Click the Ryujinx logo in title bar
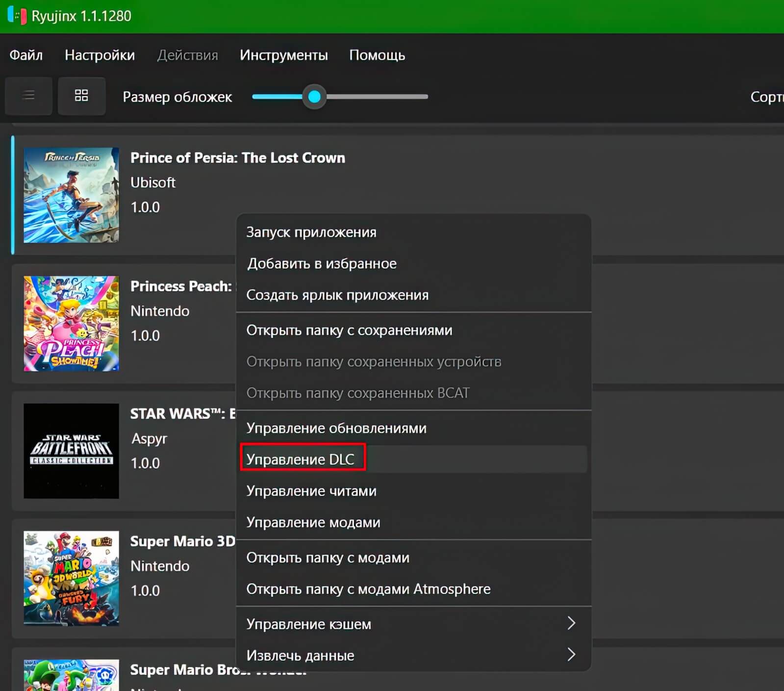 [17, 16]
